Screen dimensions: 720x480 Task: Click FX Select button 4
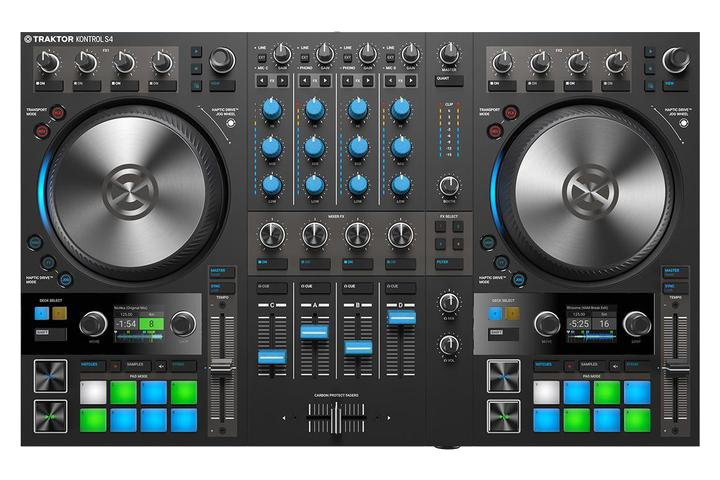(458, 244)
